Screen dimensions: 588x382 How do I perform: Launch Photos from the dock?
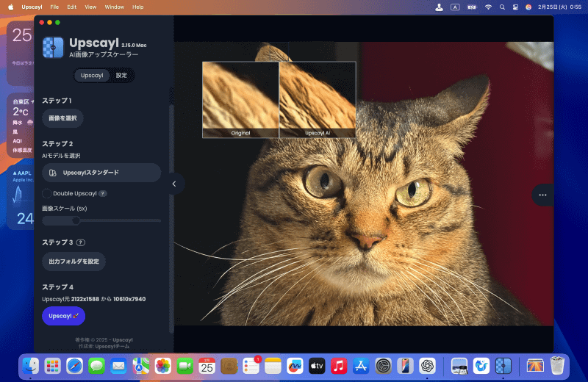click(x=162, y=366)
